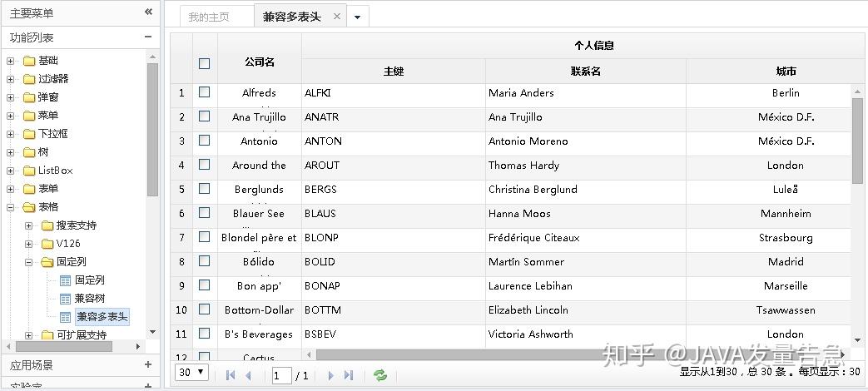
Task: Check the row 6 Blauer See checkbox
Action: [204, 212]
